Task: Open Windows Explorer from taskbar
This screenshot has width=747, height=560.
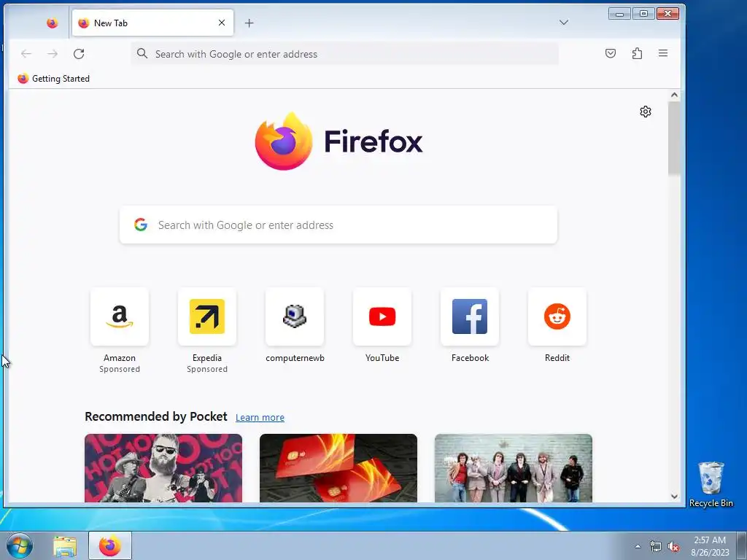Action: (65, 546)
